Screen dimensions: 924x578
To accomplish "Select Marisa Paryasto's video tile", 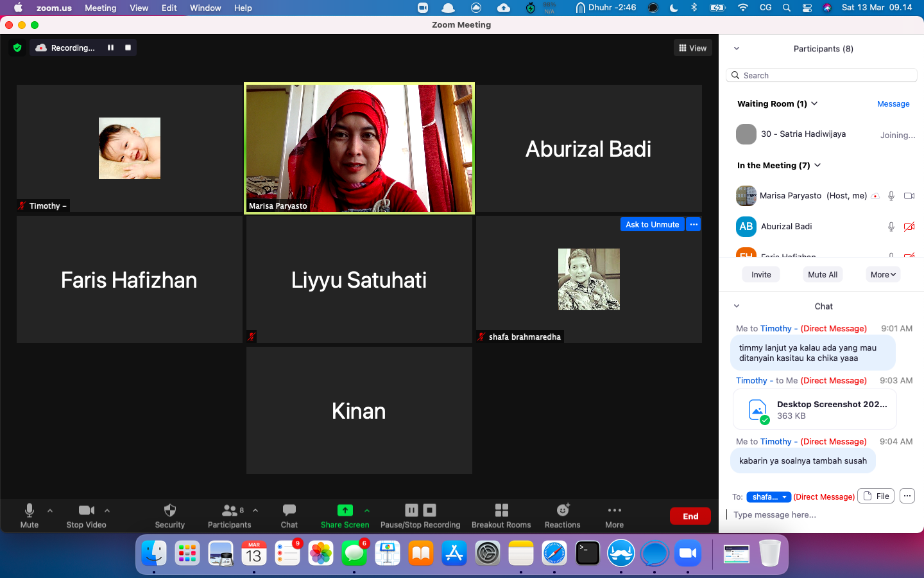I will click(x=359, y=148).
